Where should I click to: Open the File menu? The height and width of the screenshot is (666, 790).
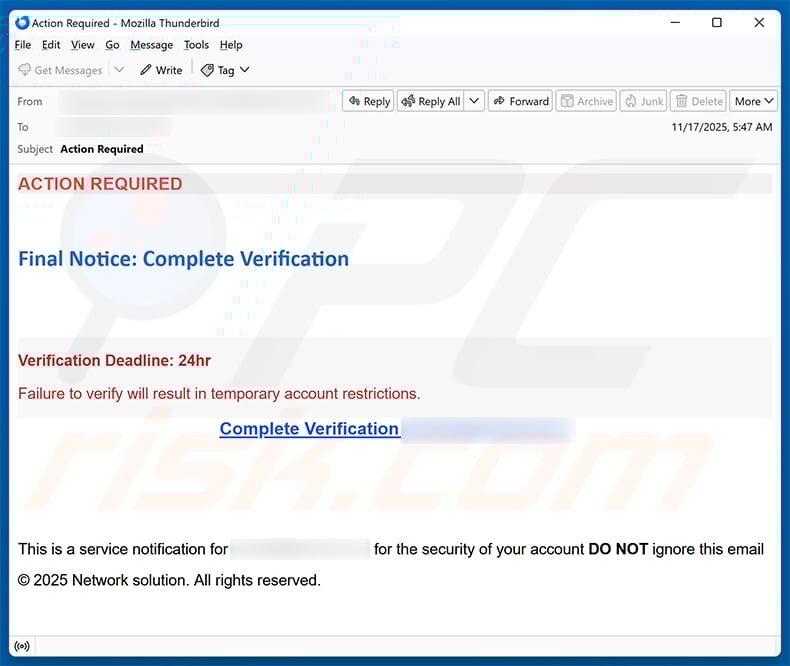click(x=23, y=45)
